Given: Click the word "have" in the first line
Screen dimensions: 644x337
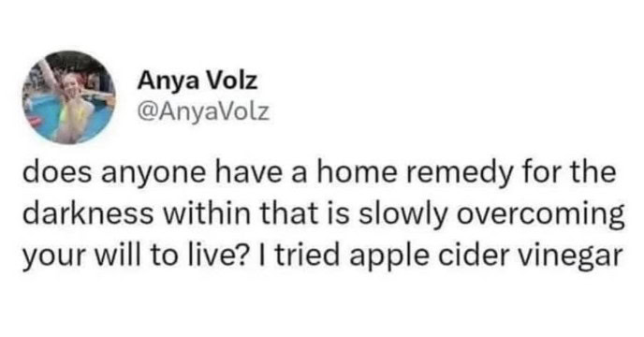Looking at the screenshot, I should point(245,172).
